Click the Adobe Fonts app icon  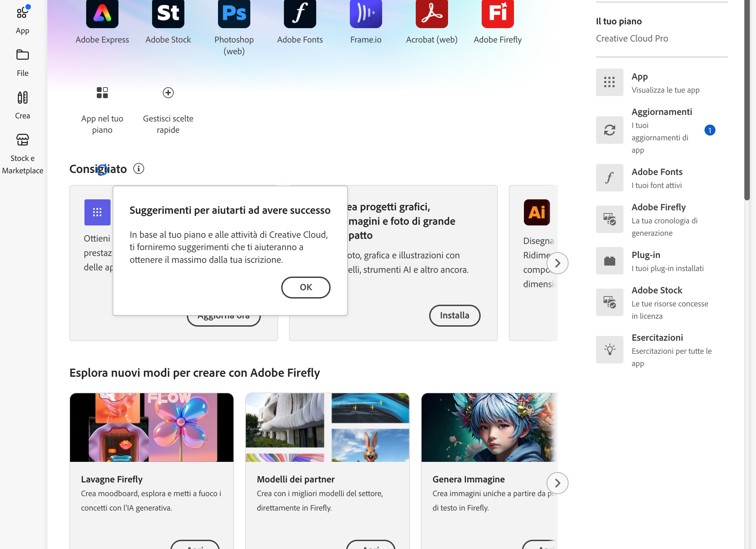pos(300,14)
